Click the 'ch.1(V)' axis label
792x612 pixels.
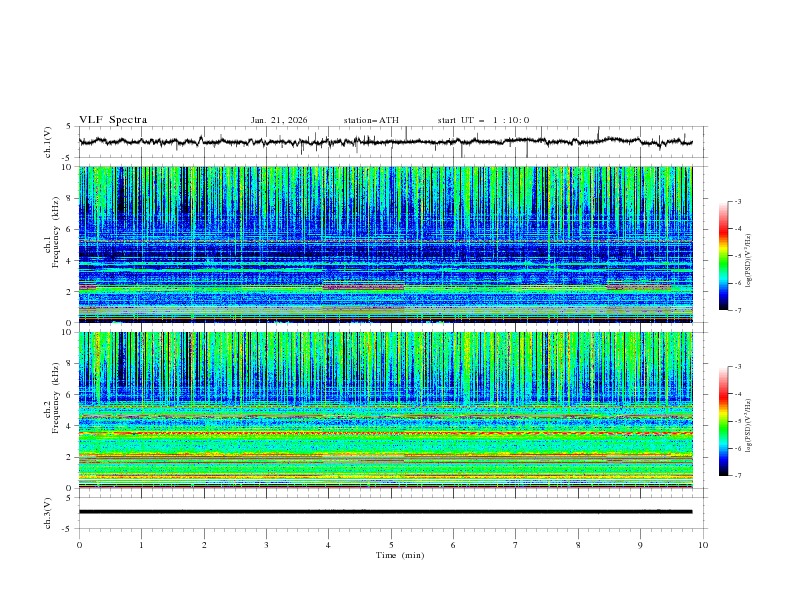point(48,142)
